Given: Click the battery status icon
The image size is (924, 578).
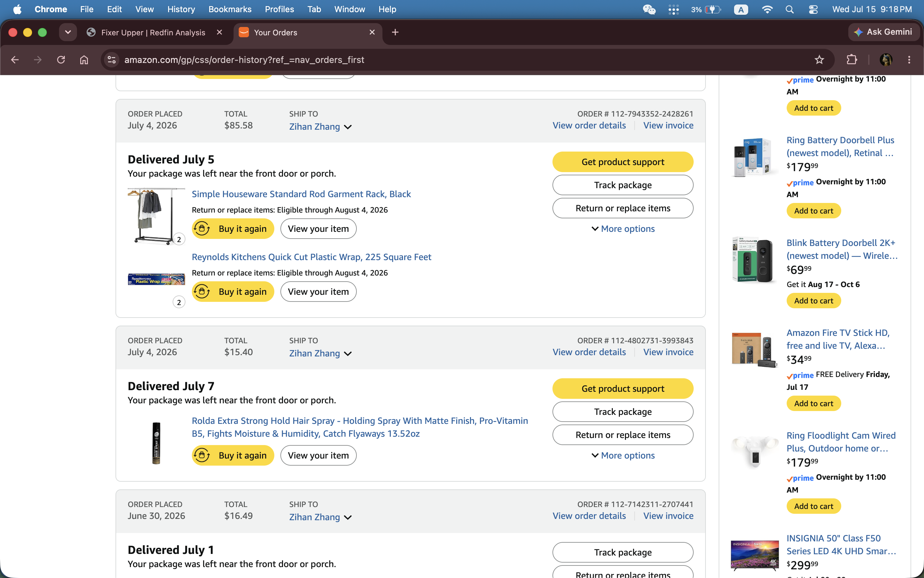Looking at the screenshot, I should pyautogui.click(x=713, y=9).
